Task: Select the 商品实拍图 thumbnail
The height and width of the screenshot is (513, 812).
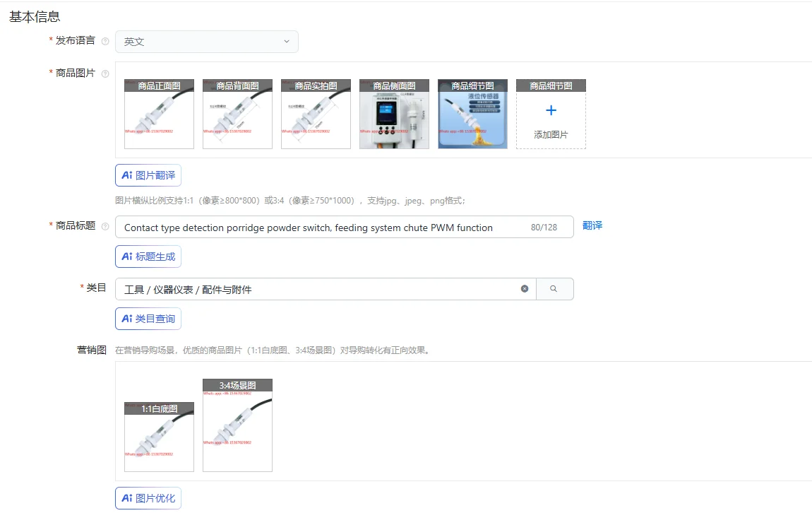Action: point(316,114)
